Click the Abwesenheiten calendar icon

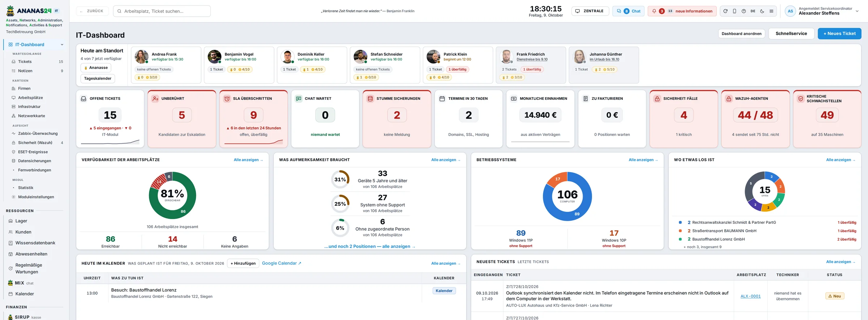tap(10, 254)
